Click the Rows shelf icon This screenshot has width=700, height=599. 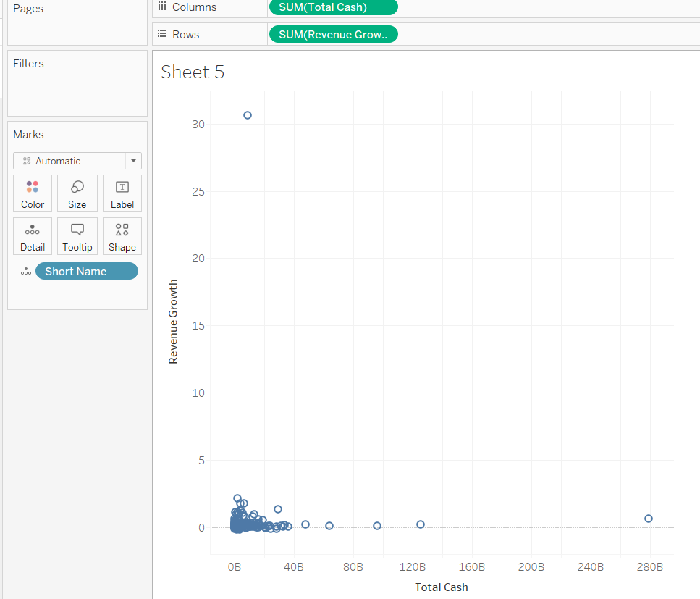162,35
